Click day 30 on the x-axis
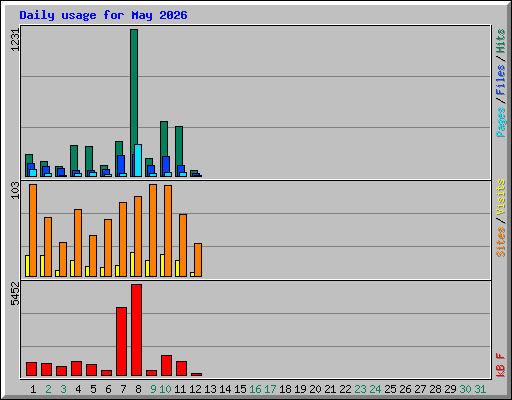 [x=465, y=389]
